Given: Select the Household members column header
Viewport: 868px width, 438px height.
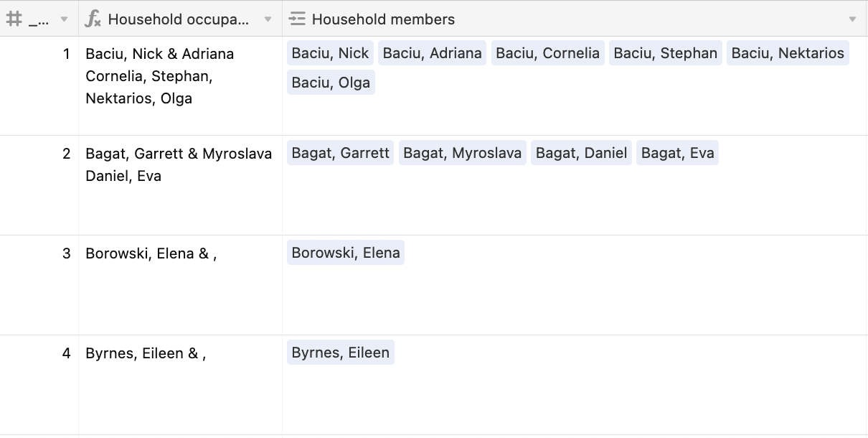Looking at the screenshot, I should [383, 19].
